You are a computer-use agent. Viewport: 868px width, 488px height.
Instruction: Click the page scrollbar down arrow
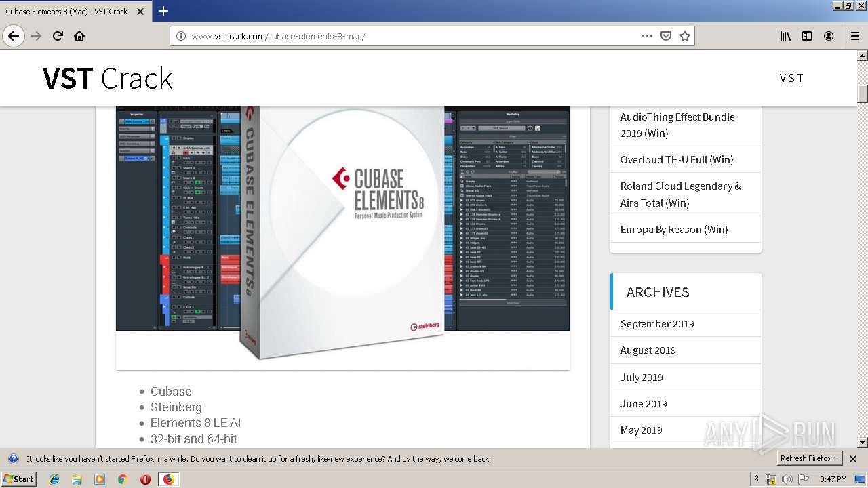[863, 443]
